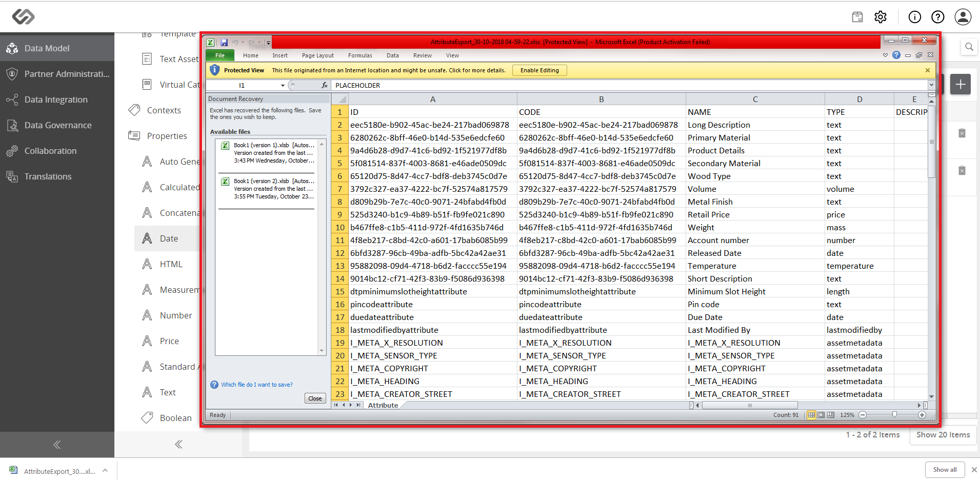Click the Show all downloads button
This screenshot has height=480, width=980.
point(945,470)
